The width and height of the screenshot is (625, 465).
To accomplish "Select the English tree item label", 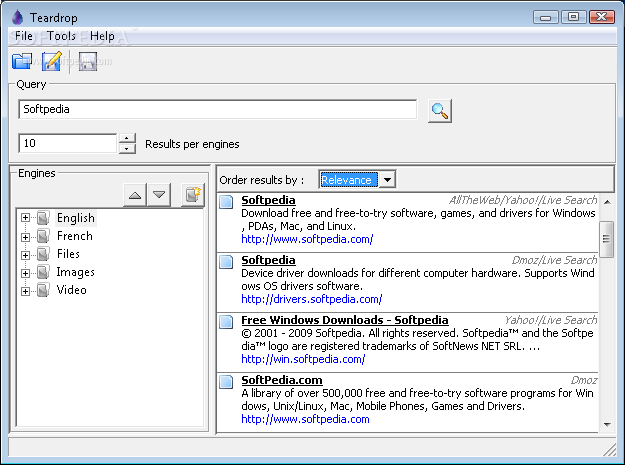I will [x=76, y=218].
